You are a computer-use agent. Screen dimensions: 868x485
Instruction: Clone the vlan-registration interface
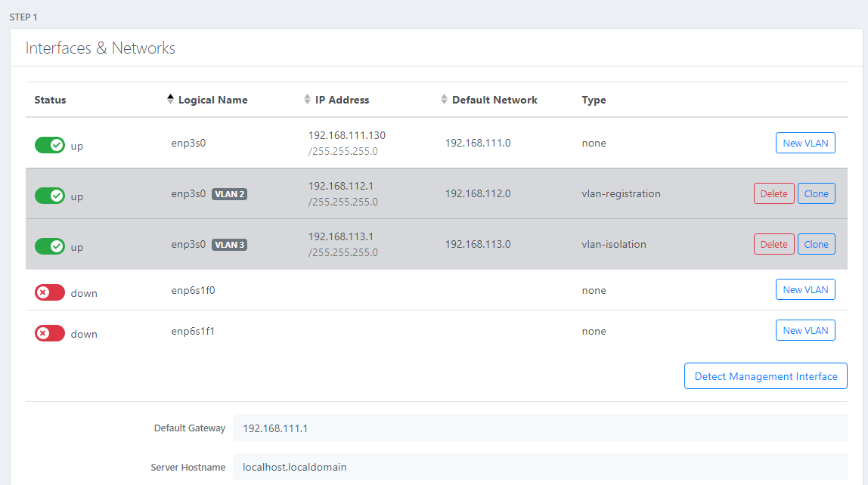816,193
